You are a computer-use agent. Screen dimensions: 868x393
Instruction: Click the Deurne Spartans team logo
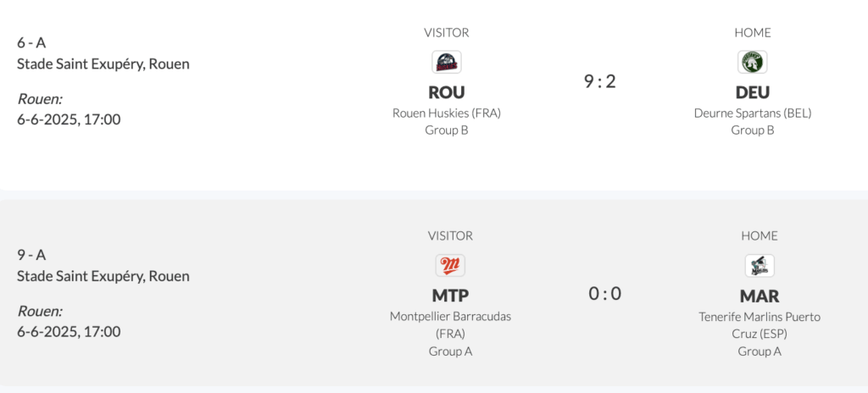pyautogui.click(x=752, y=62)
